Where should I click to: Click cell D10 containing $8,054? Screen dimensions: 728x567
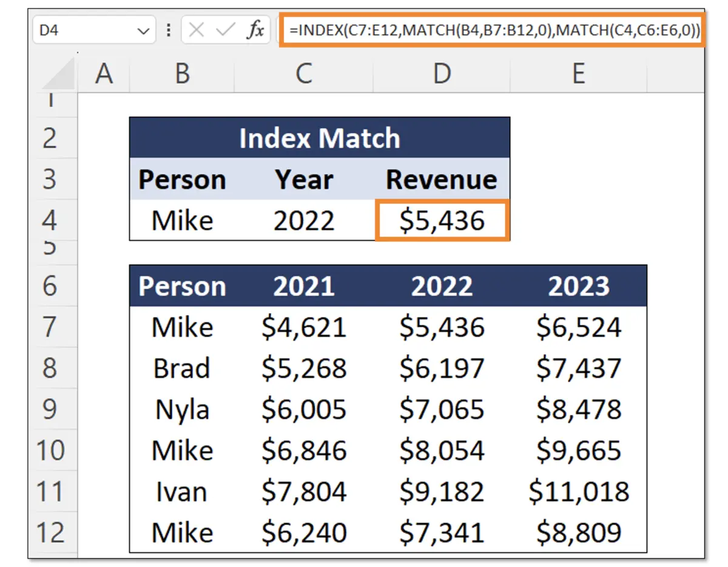pyautogui.click(x=442, y=450)
